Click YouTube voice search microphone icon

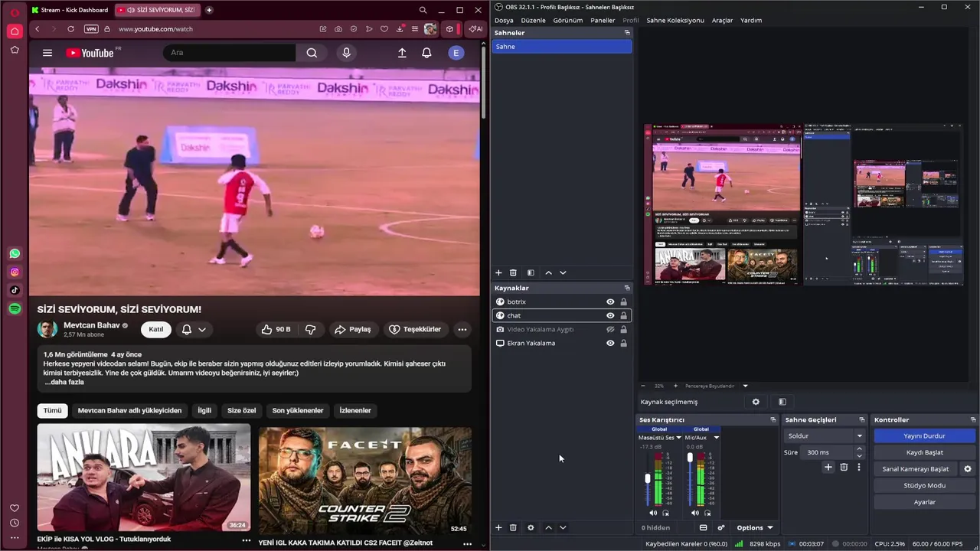pyautogui.click(x=346, y=53)
